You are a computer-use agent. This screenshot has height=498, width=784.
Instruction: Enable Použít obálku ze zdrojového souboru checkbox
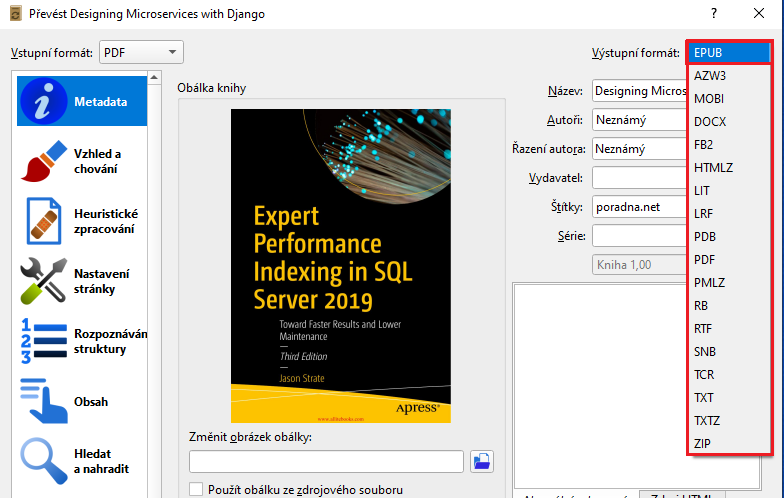pos(196,489)
